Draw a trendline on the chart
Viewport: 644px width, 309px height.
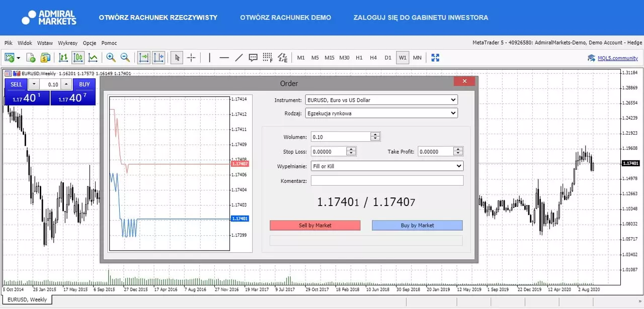(x=239, y=58)
